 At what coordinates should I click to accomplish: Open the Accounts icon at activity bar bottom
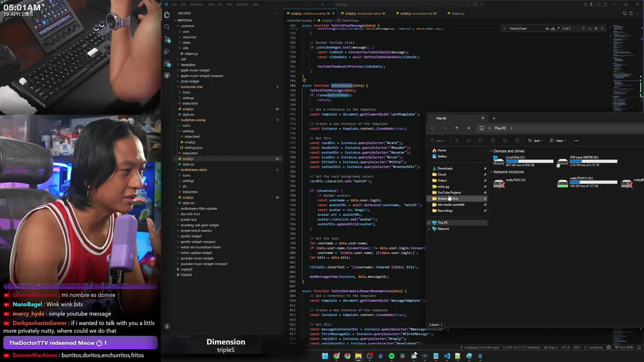coord(167,326)
